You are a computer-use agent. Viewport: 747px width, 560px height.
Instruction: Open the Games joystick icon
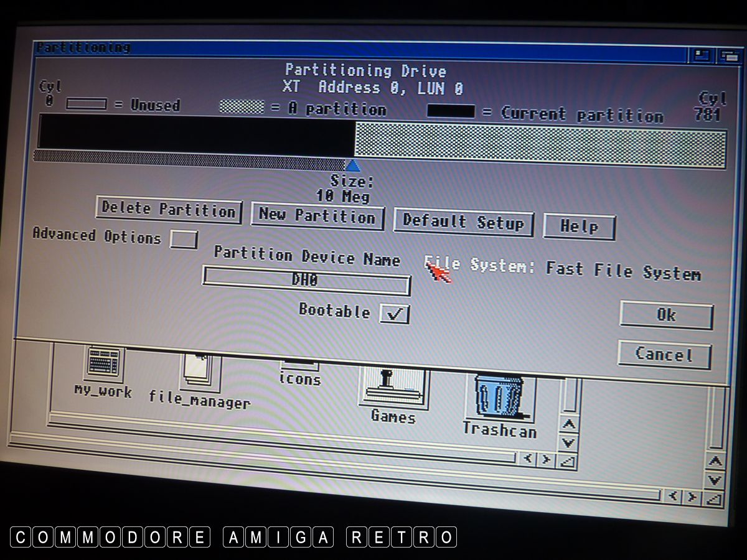tap(393, 386)
